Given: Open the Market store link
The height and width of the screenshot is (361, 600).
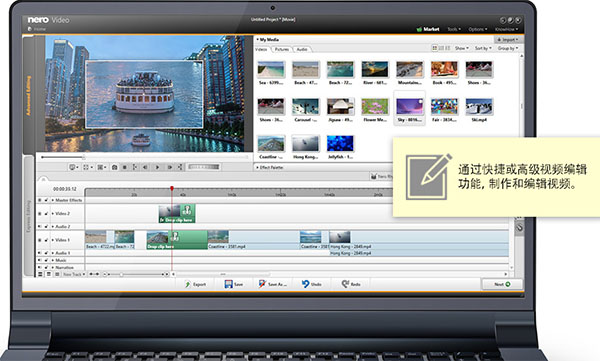Looking at the screenshot, I should point(428,29).
